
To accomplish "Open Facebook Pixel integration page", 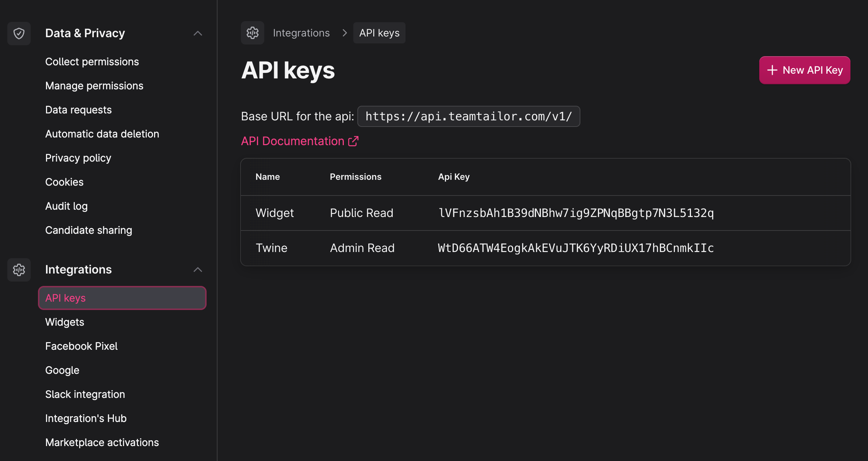I will pos(81,346).
